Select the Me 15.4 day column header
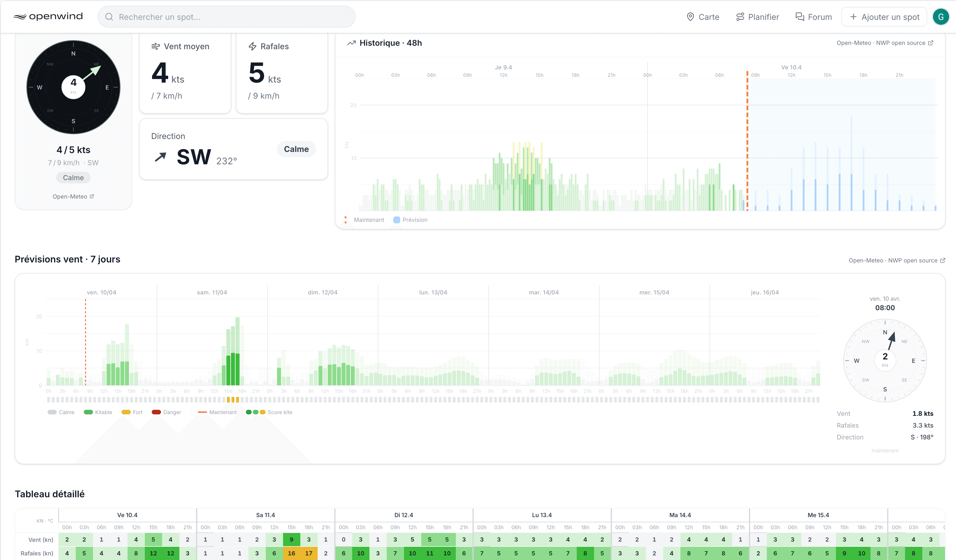This screenshot has height=560, width=956. (818, 515)
